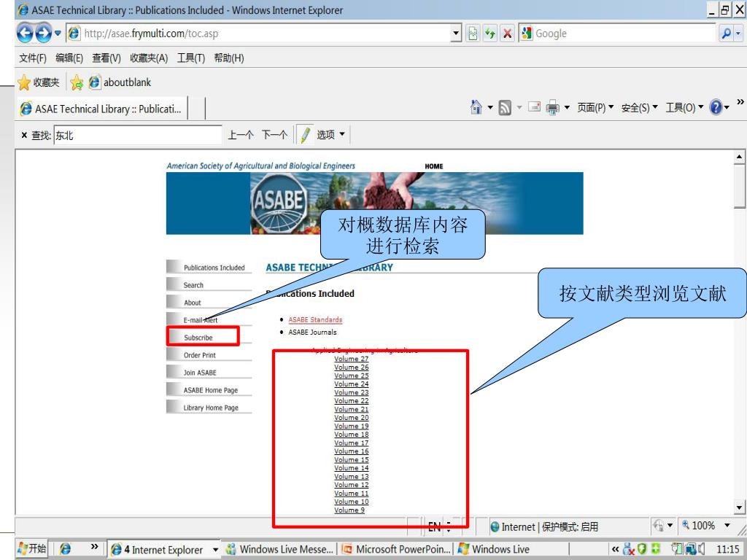Click the page scrollbar down arrow
Screen dimensions: 747x560
point(739,507)
